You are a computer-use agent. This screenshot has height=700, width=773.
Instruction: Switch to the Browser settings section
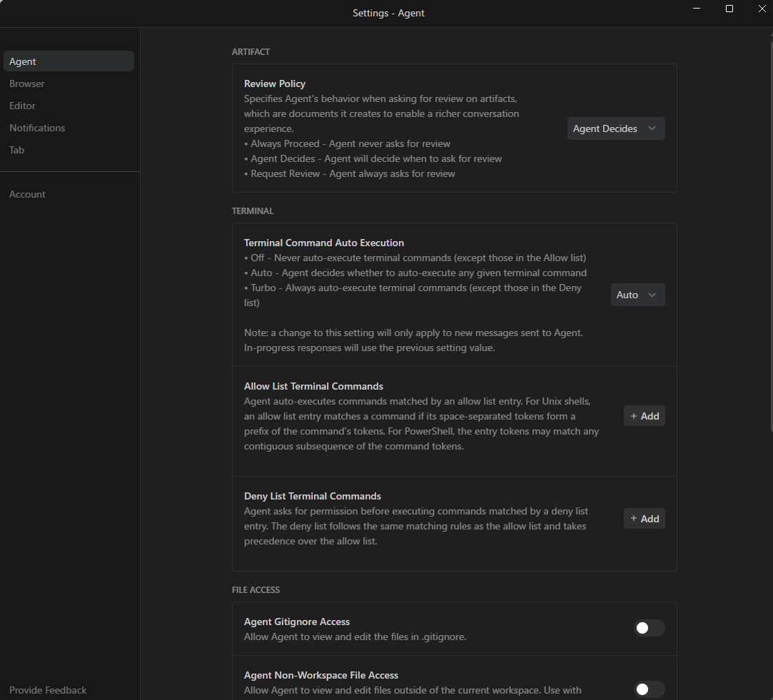pos(27,83)
